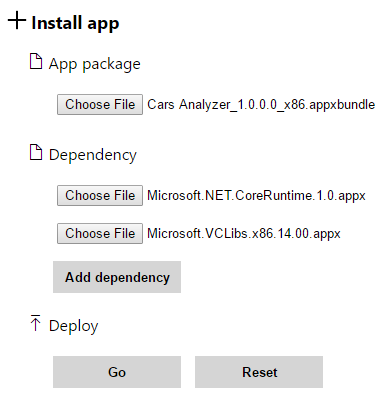The width and height of the screenshot is (392, 403).
Task: Click the Reset button
Action: (259, 372)
